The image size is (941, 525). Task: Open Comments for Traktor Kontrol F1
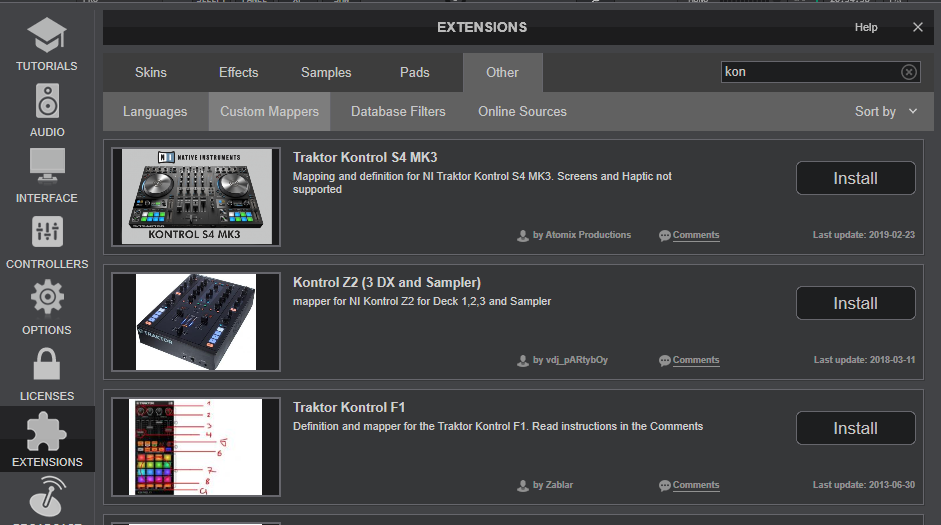point(695,485)
